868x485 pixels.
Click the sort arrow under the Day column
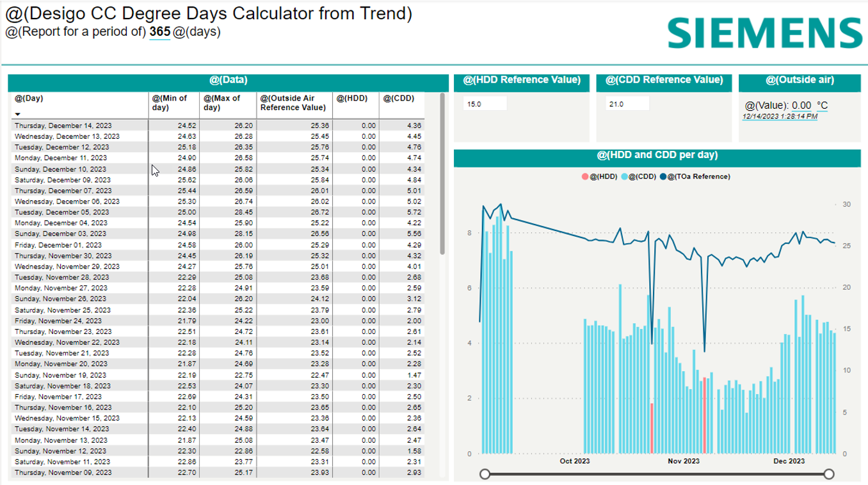[x=17, y=114]
